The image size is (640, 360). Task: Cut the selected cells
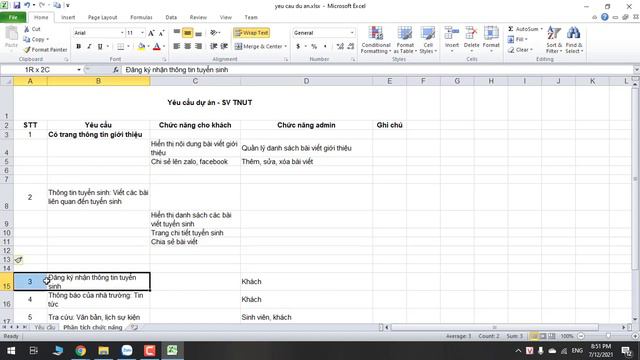[32, 29]
